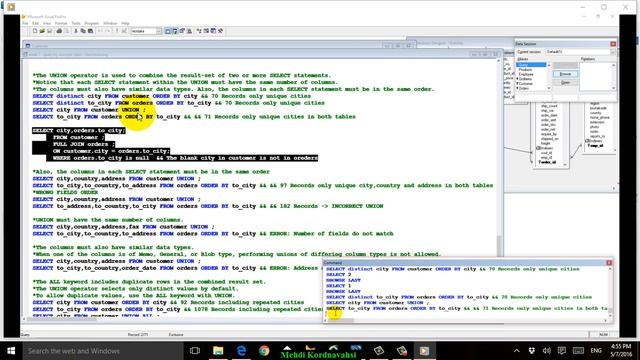Open the View menu
This screenshot has height=360, width=640.
(47, 23)
